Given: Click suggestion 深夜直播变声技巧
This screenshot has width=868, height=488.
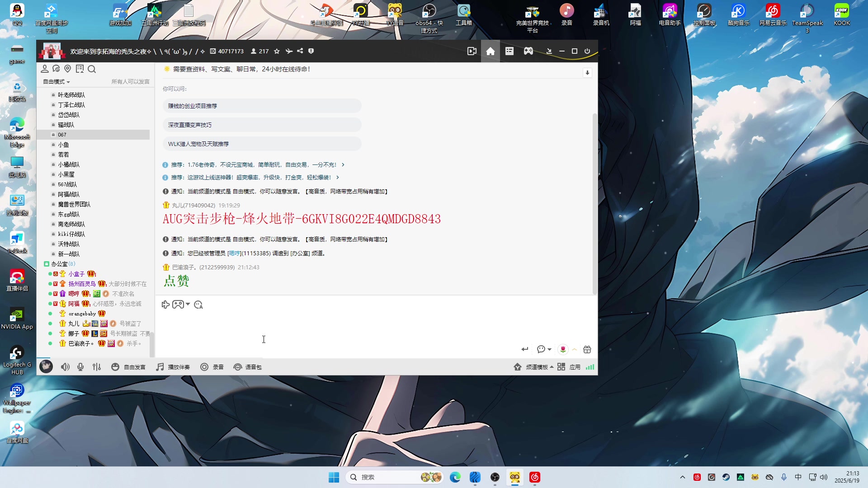Looking at the screenshot, I should [262, 125].
